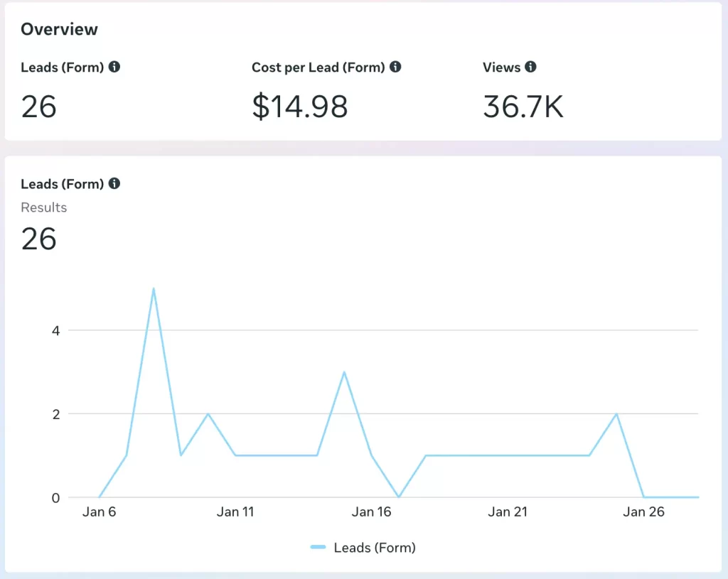Viewport: 728px width, 579px height.
Task: Select the Jan 11 date label
Action: 235,512
